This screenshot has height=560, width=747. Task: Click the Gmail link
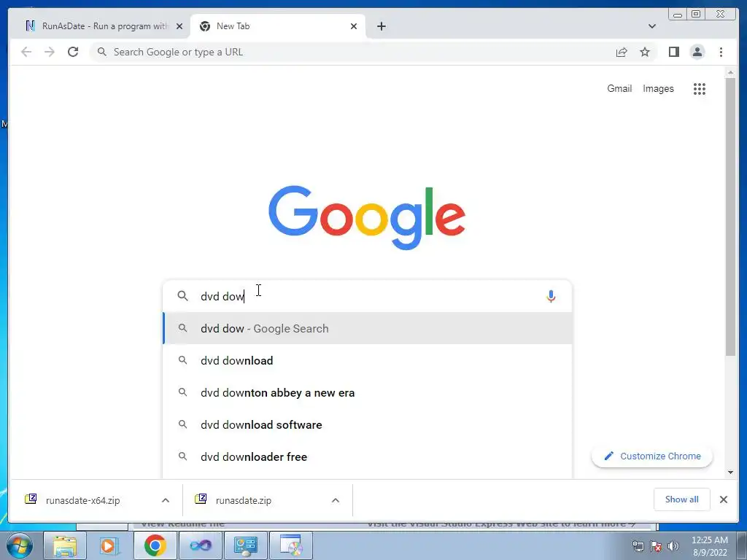coord(619,88)
